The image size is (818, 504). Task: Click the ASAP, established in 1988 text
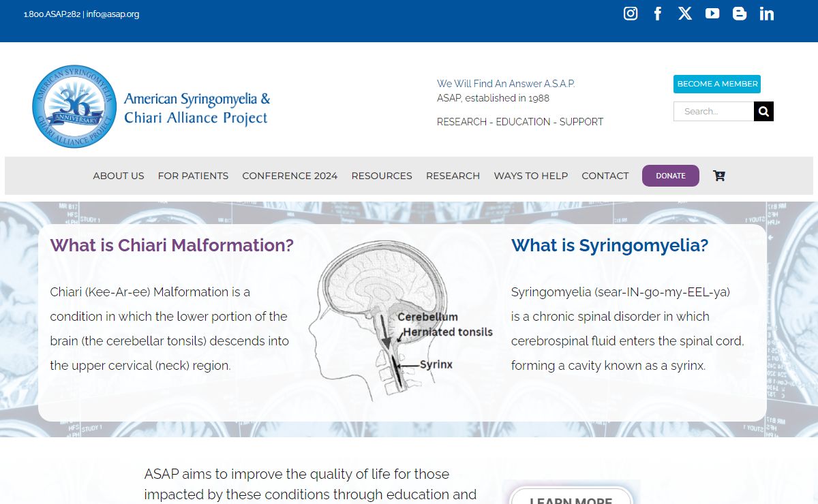click(x=493, y=98)
